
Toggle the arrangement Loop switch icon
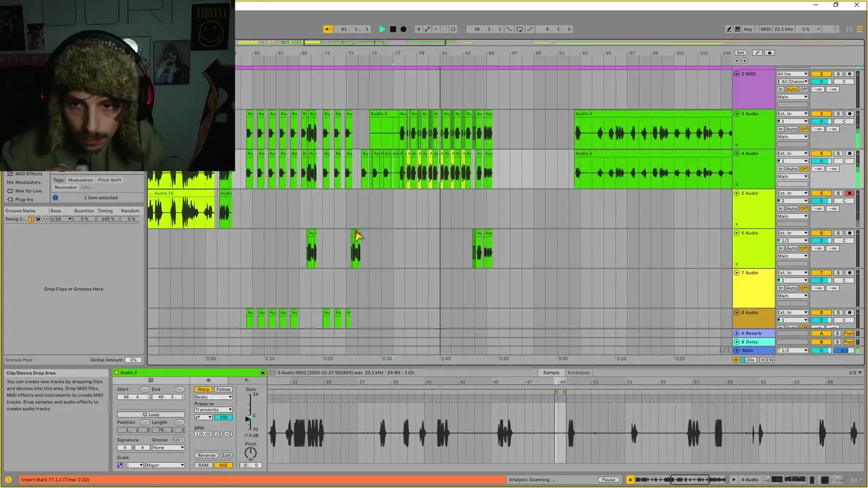pos(519,29)
